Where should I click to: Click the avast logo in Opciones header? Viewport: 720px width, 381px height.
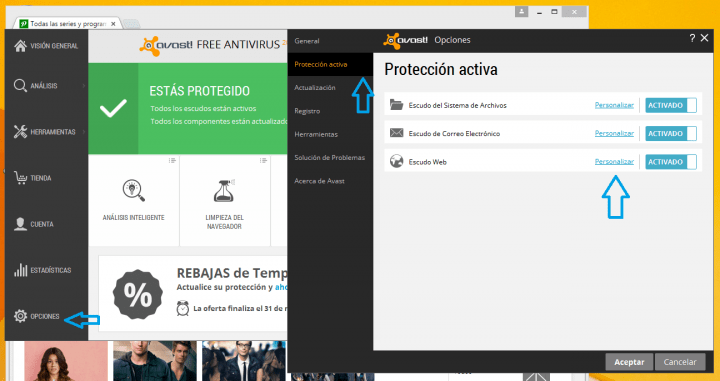405,40
